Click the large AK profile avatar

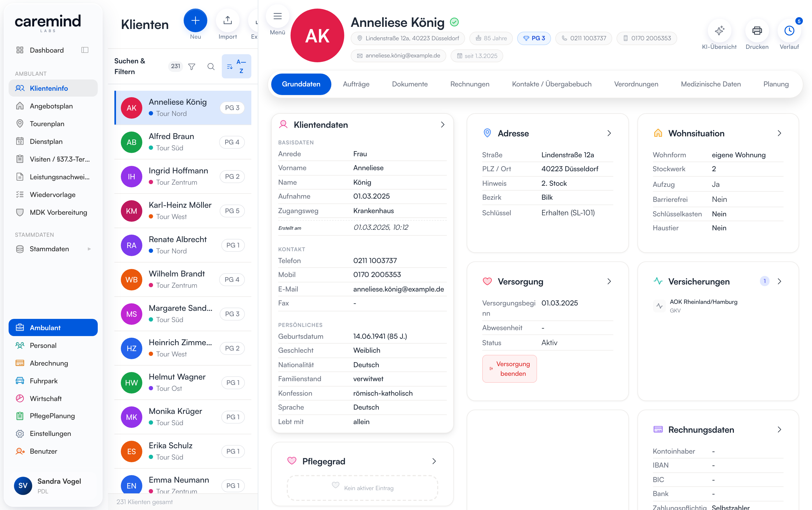tap(317, 36)
